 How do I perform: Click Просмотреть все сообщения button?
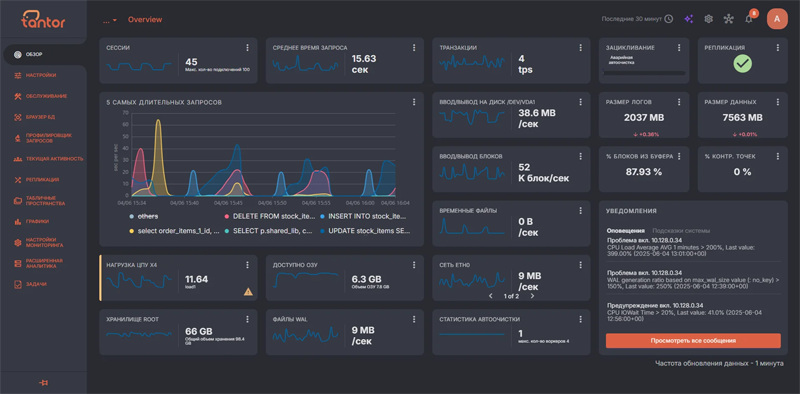tap(693, 341)
